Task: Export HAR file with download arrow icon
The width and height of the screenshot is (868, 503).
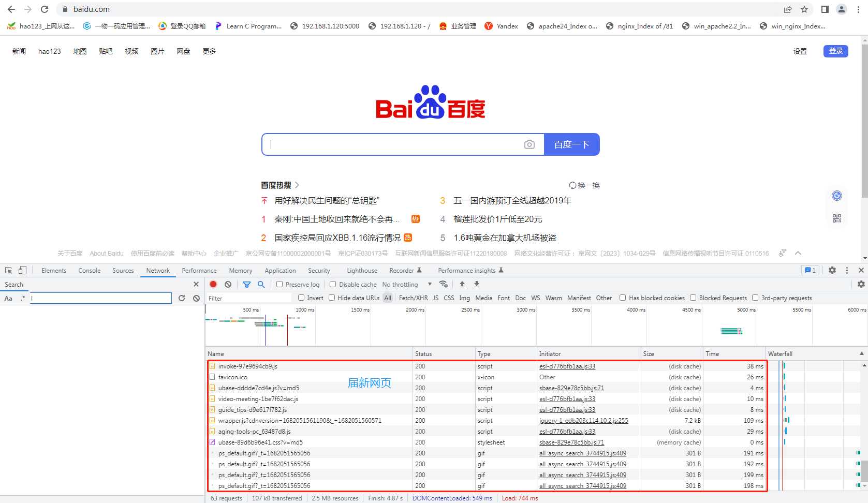Action: pyautogui.click(x=477, y=284)
